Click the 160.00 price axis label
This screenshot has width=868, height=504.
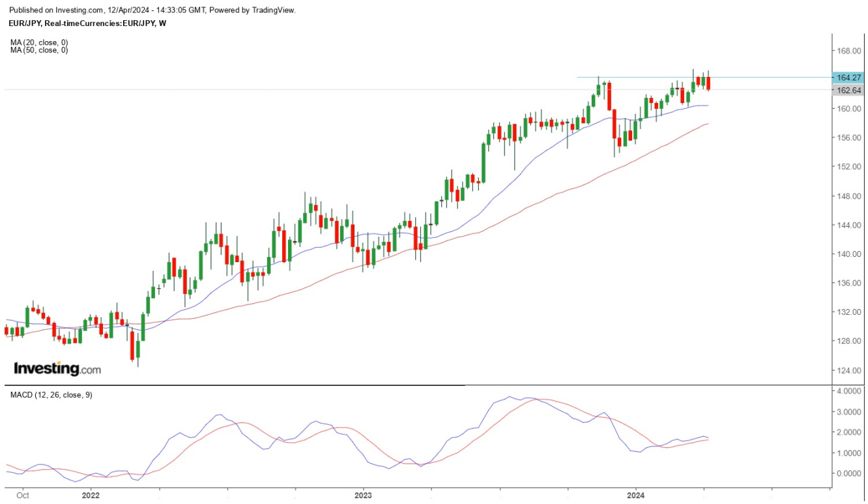(849, 109)
